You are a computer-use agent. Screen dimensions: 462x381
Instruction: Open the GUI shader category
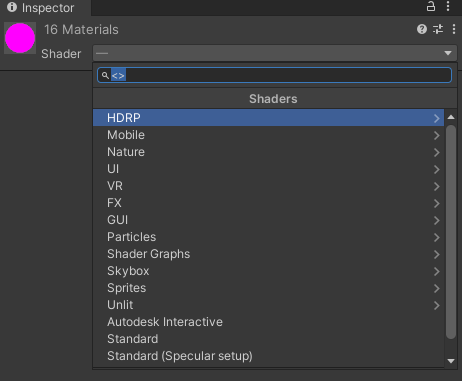click(268, 220)
